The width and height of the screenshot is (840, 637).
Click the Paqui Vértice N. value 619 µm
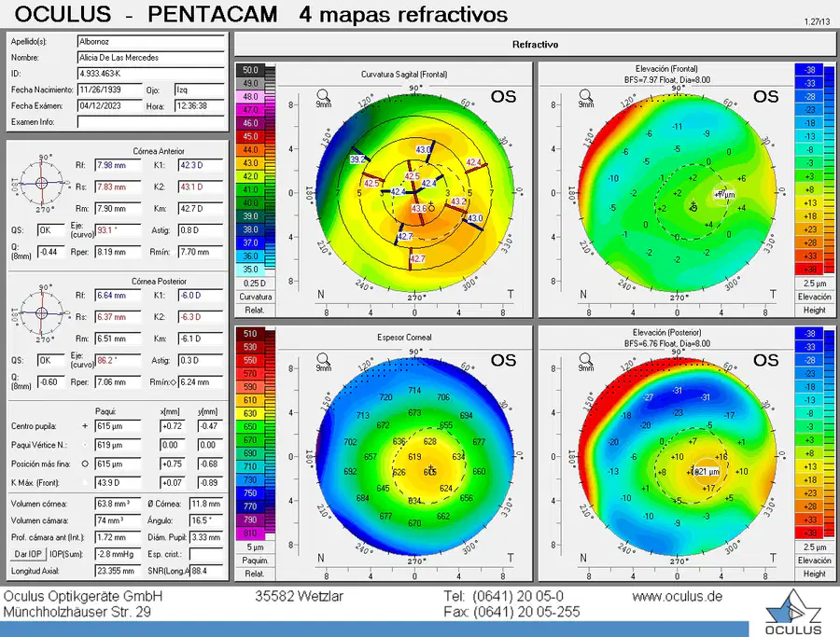point(118,445)
